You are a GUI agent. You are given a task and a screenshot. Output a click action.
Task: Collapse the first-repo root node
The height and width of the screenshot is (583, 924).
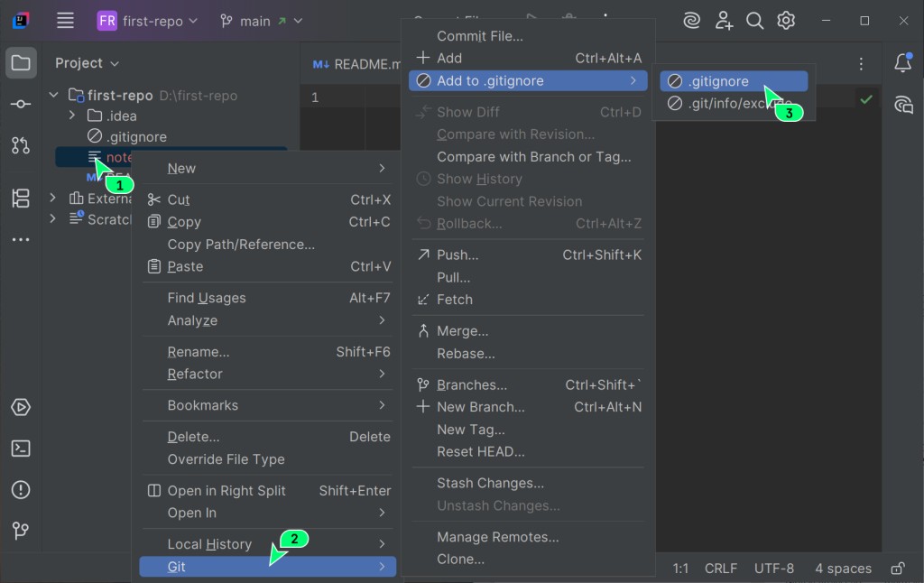click(x=53, y=95)
